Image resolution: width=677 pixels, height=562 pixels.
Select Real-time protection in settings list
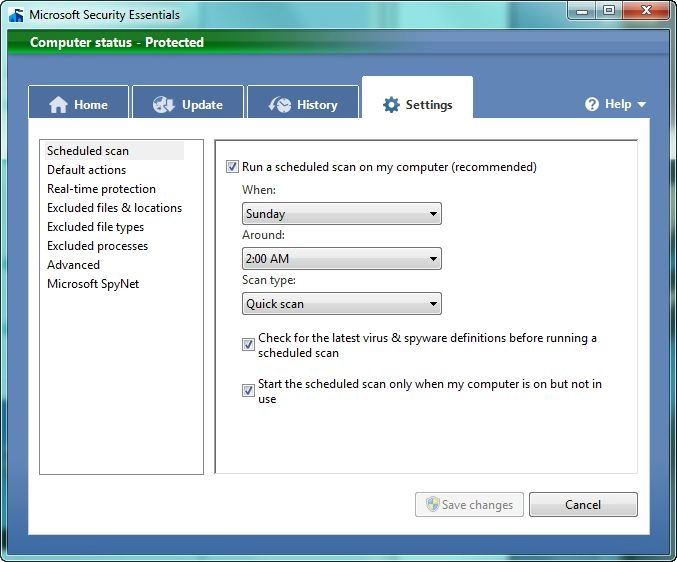click(101, 189)
